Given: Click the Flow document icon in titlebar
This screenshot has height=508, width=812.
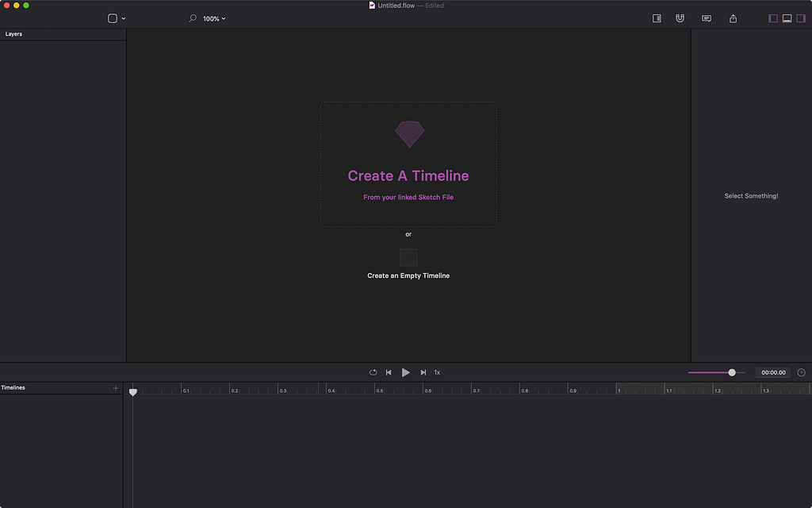Looking at the screenshot, I should pos(372,6).
